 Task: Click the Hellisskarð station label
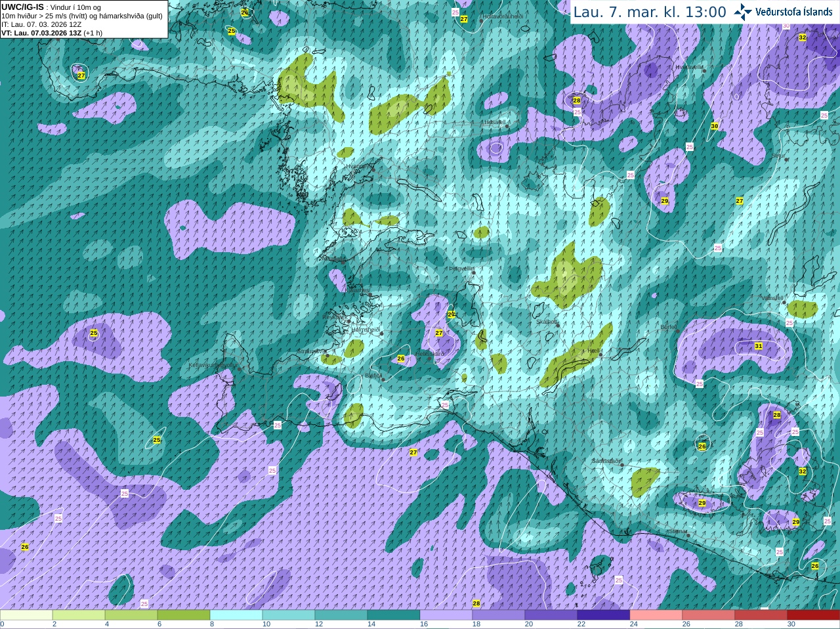[429, 354]
